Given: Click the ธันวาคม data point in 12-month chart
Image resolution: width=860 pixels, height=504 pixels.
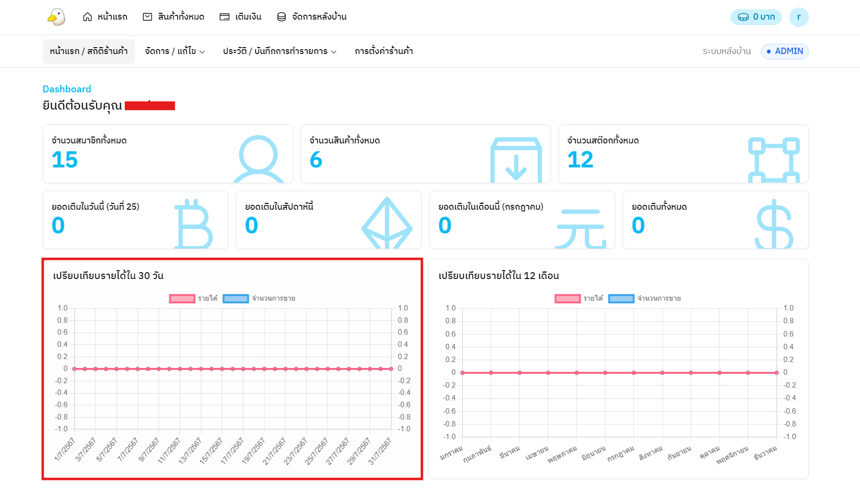Looking at the screenshot, I should [777, 373].
